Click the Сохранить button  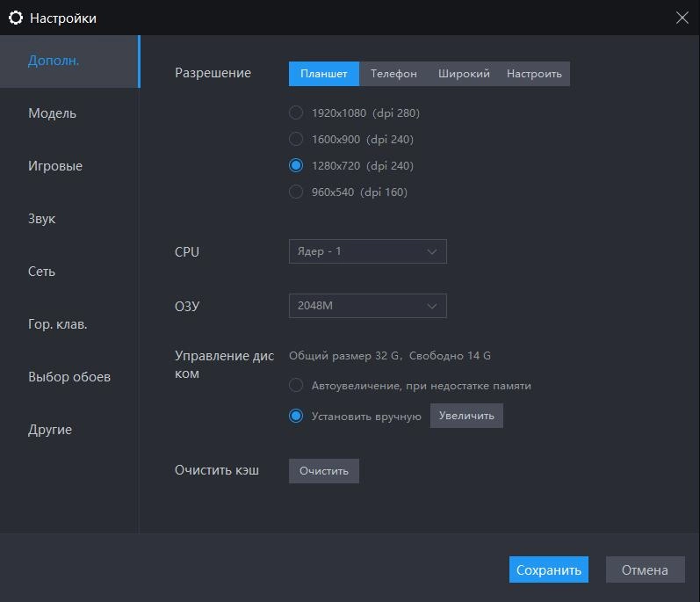tap(549, 569)
